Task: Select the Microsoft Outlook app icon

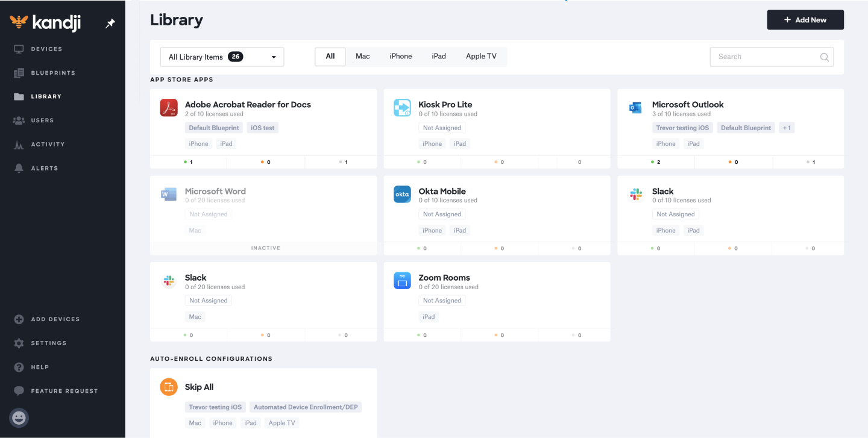Action: click(635, 108)
